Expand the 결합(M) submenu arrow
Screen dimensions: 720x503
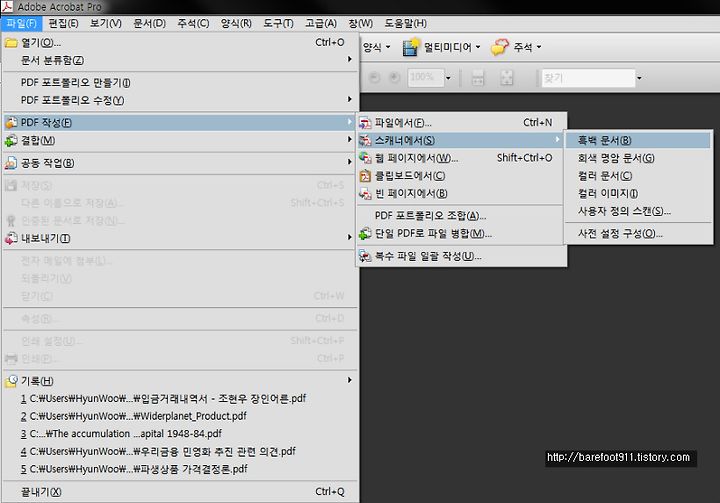(349, 140)
